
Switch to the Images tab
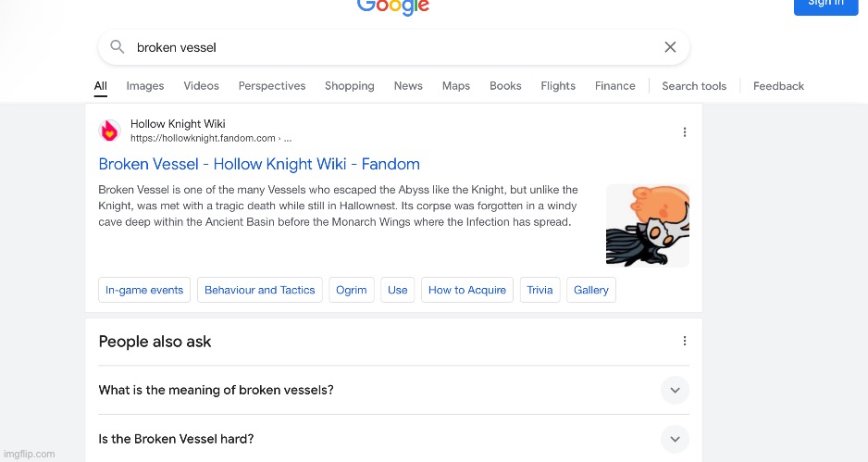pyautogui.click(x=145, y=86)
